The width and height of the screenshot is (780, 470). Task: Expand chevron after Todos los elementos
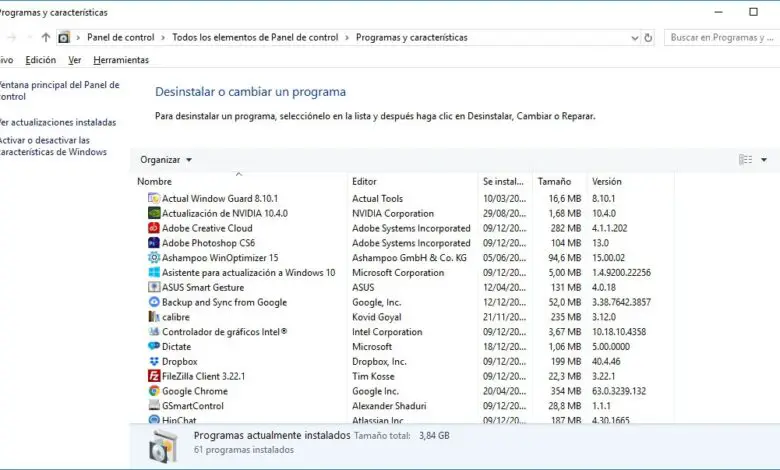pyautogui.click(x=347, y=38)
